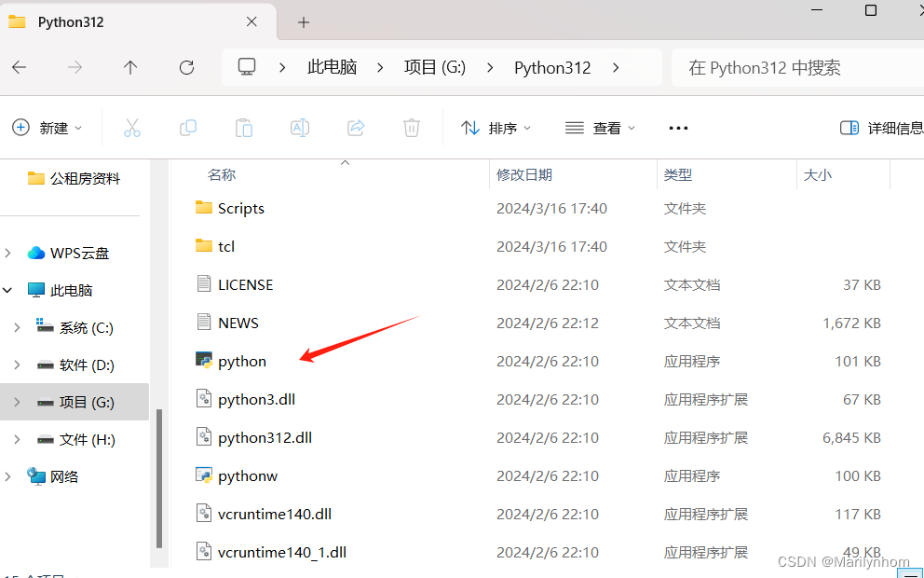Select the pythonw application icon

pyautogui.click(x=204, y=475)
